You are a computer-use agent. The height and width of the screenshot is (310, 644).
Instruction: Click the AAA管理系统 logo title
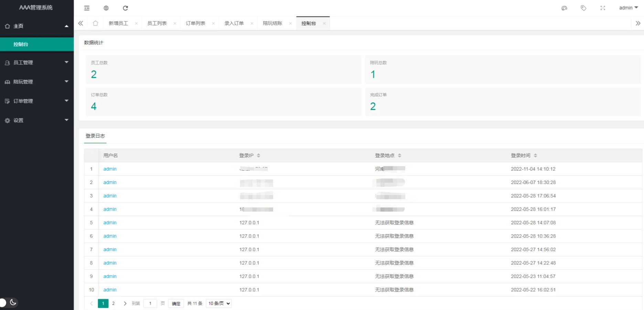(36, 8)
